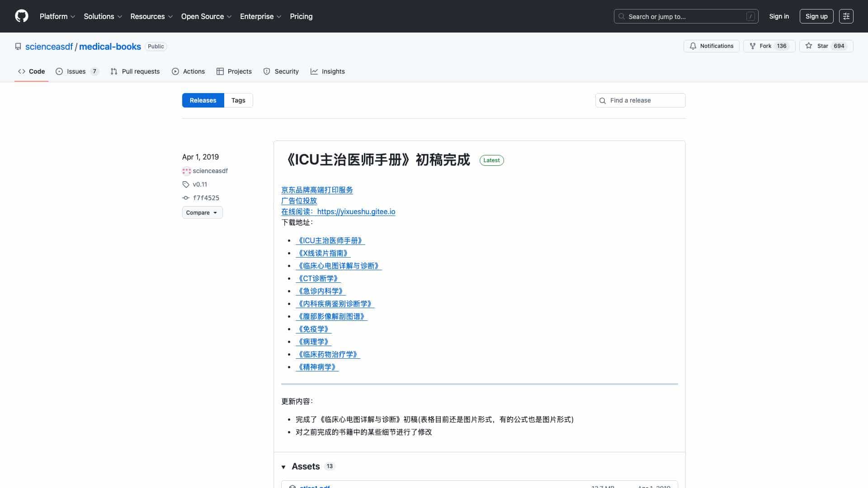Open the 《ICU主治医师手册》 download link
The width and height of the screenshot is (868, 488).
pyautogui.click(x=330, y=240)
